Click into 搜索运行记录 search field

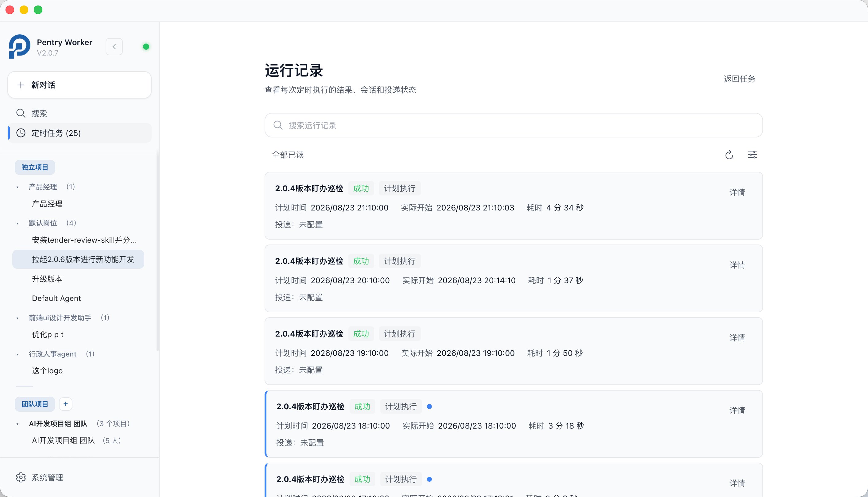[513, 125]
